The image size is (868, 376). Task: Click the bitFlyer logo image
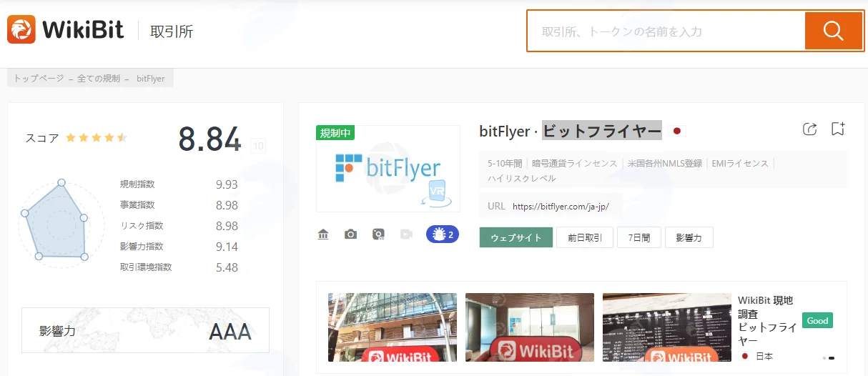tap(388, 169)
